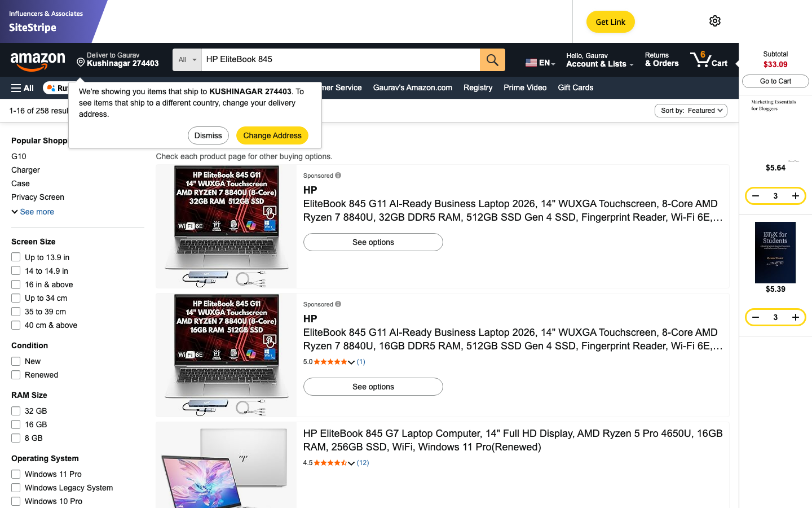Decrease quantity of the $5.64 cart item
This screenshot has width=812, height=508.
pyautogui.click(x=756, y=196)
